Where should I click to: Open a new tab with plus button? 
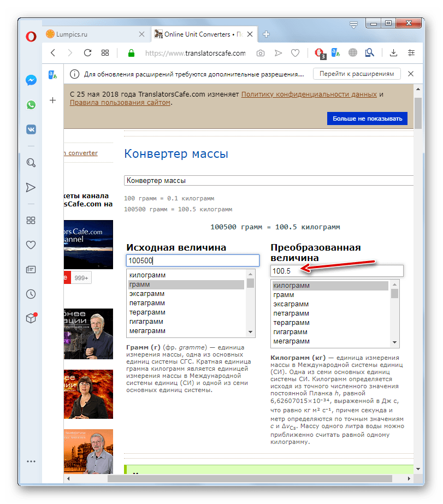(267, 34)
